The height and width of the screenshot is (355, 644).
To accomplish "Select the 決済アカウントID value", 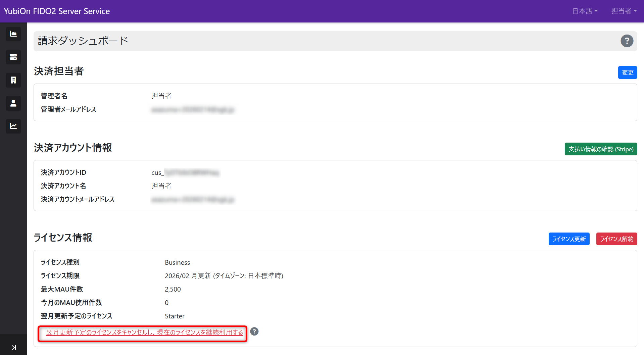I will pyautogui.click(x=185, y=172).
